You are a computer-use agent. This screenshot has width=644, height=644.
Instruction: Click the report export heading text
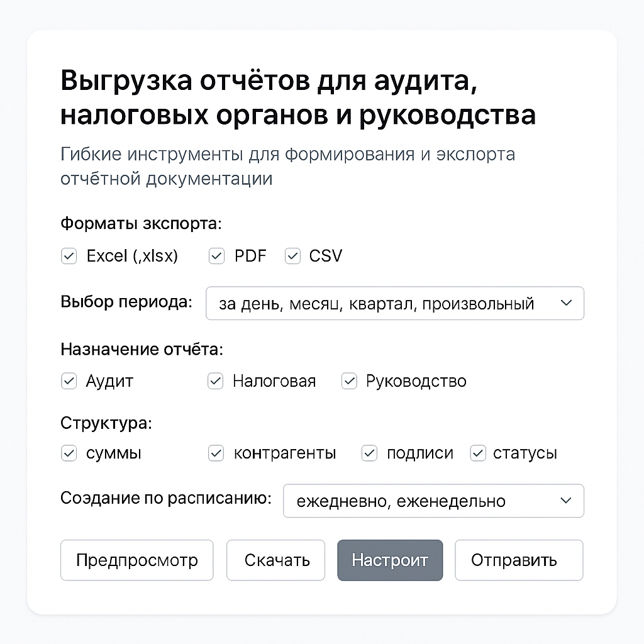pyautogui.click(x=298, y=97)
